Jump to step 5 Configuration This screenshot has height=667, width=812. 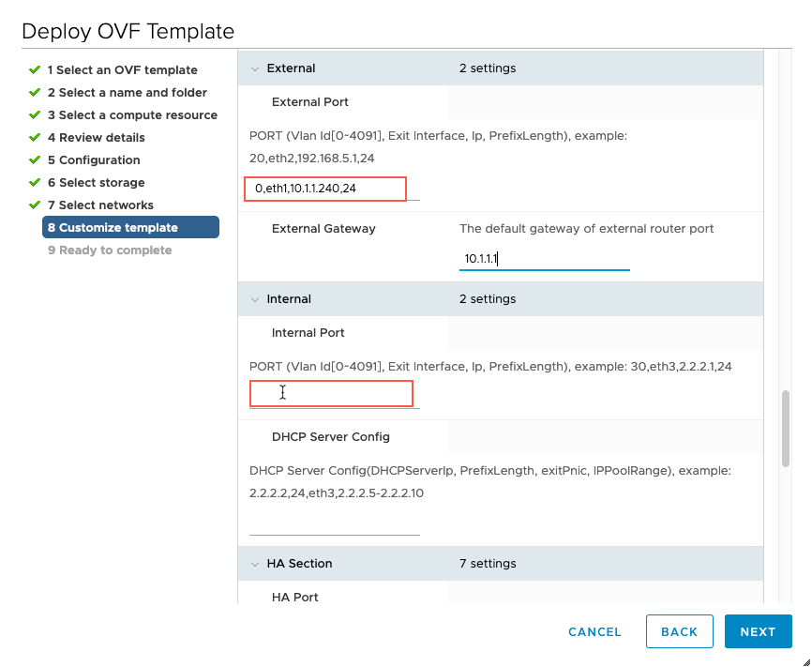point(94,159)
